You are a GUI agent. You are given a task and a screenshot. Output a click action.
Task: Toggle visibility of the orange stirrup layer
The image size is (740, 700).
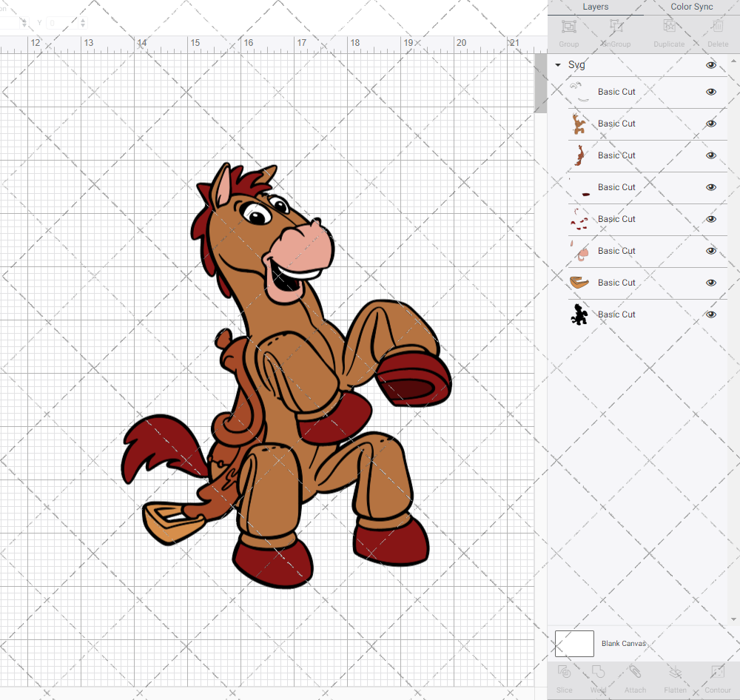click(710, 283)
